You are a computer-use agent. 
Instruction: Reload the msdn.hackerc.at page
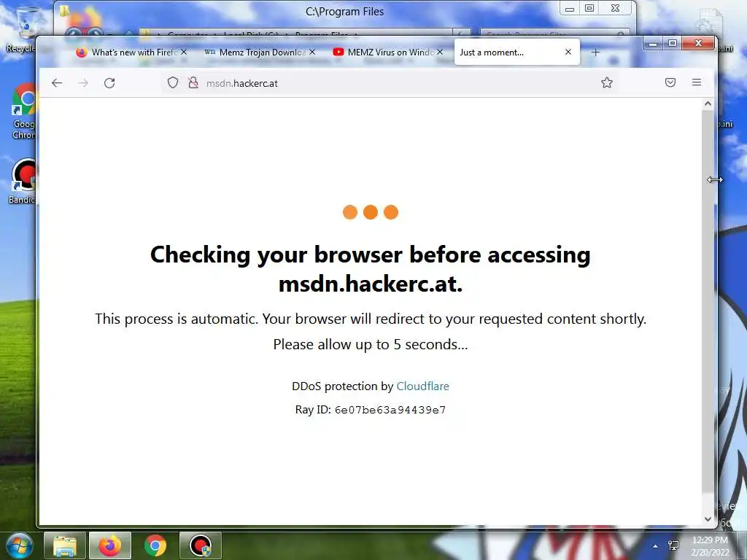tap(109, 83)
